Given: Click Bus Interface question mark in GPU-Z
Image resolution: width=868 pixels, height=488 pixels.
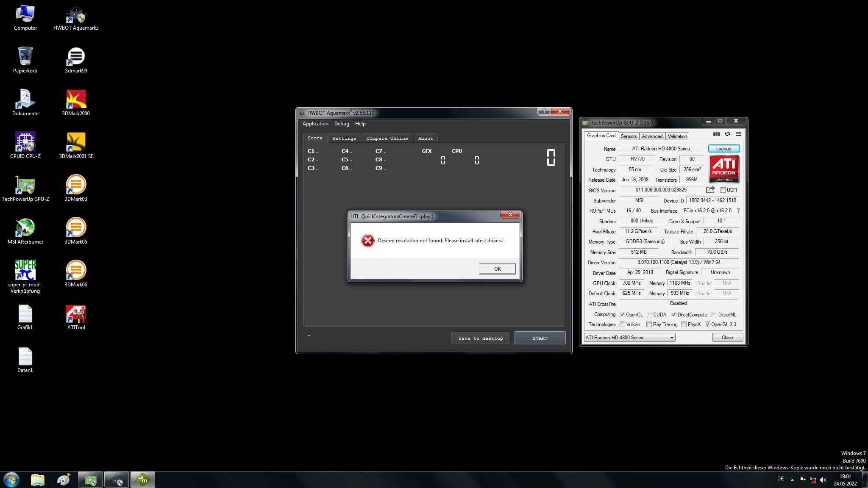Looking at the screenshot, I should (738, 211).
